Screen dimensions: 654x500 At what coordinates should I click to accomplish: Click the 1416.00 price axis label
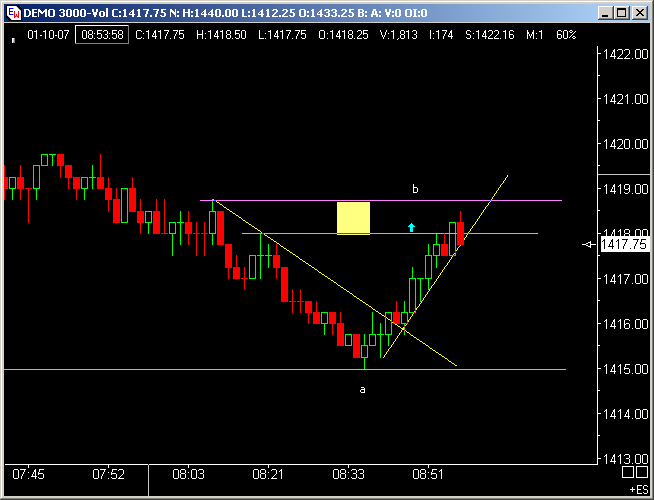point(626,324)
